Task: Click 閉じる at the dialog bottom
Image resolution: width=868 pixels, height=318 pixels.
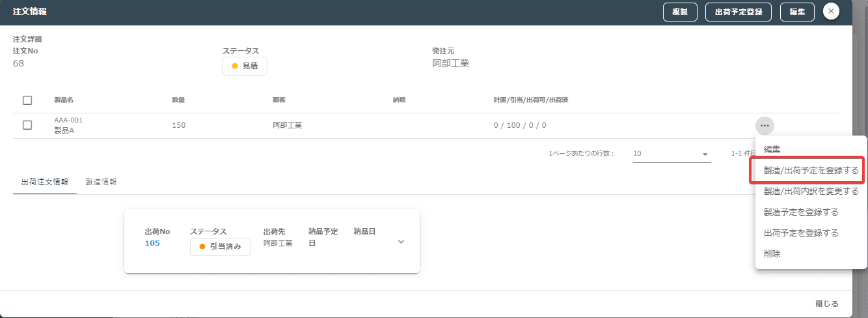Action: 827,304
